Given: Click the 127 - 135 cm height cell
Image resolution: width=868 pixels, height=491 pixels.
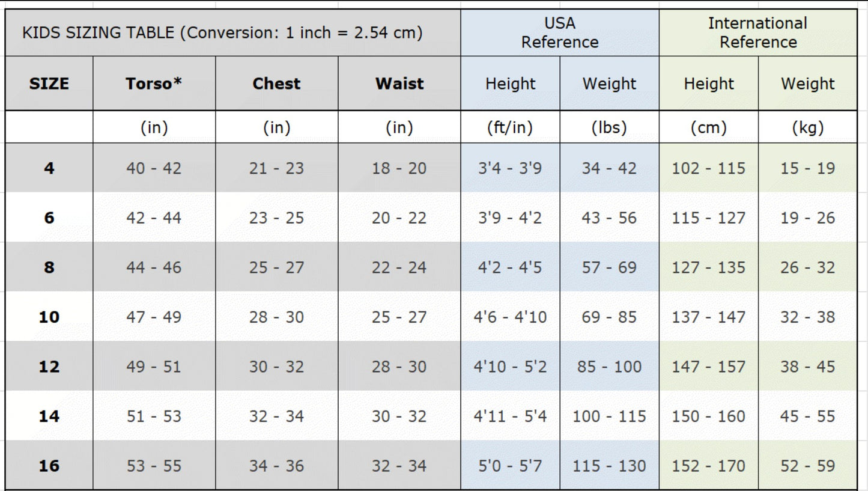Looking at the screenshot, I should click(x=709, y=267).
